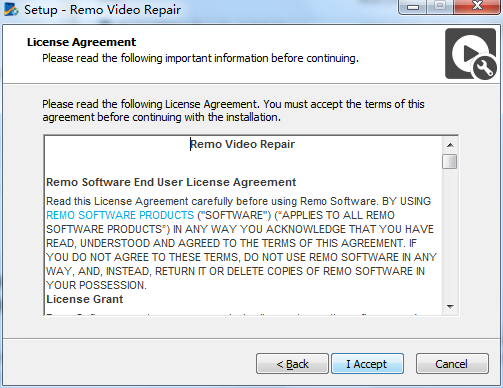Click the Setup installer icon in title bar

[x=11, y=9]
